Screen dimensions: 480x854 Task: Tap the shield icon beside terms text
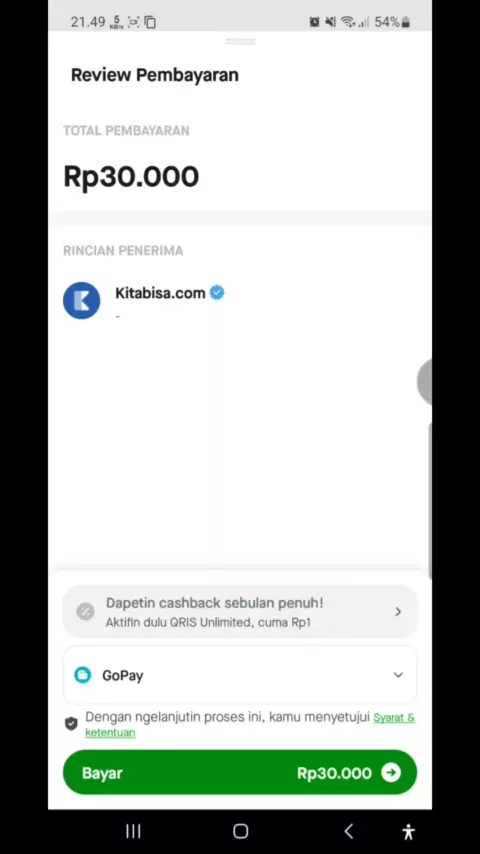click(x=71, y=723)
